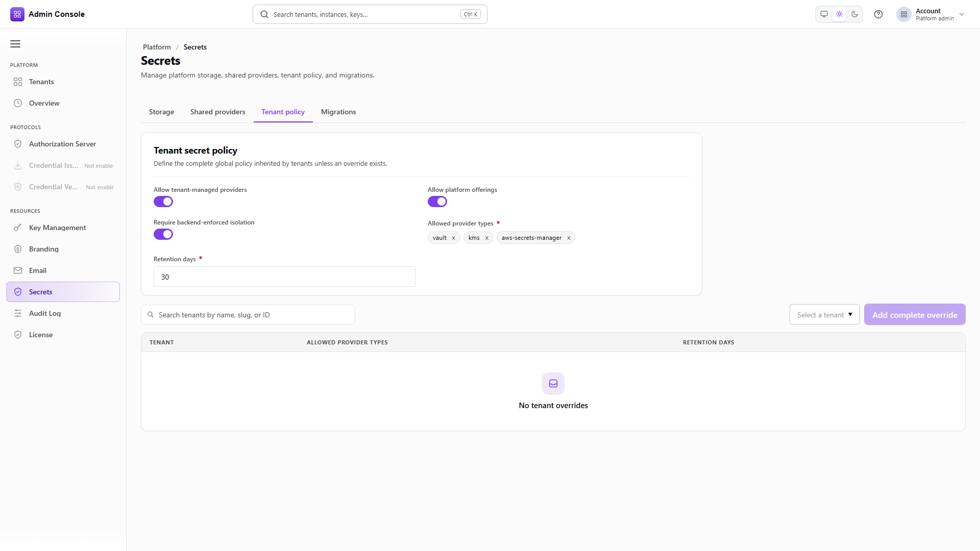This screenshot has height=551, width=980.
Task: Focus the global search tenants field
Action: [370, 14]
